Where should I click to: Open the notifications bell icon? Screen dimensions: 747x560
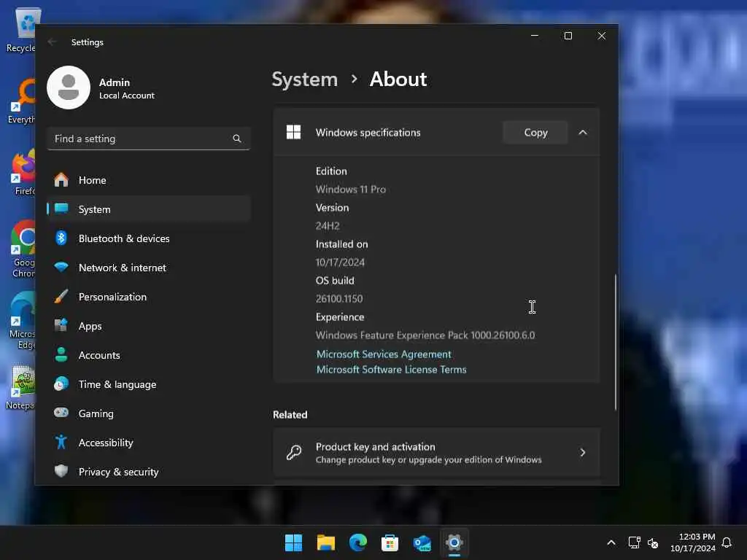point(727,542)
